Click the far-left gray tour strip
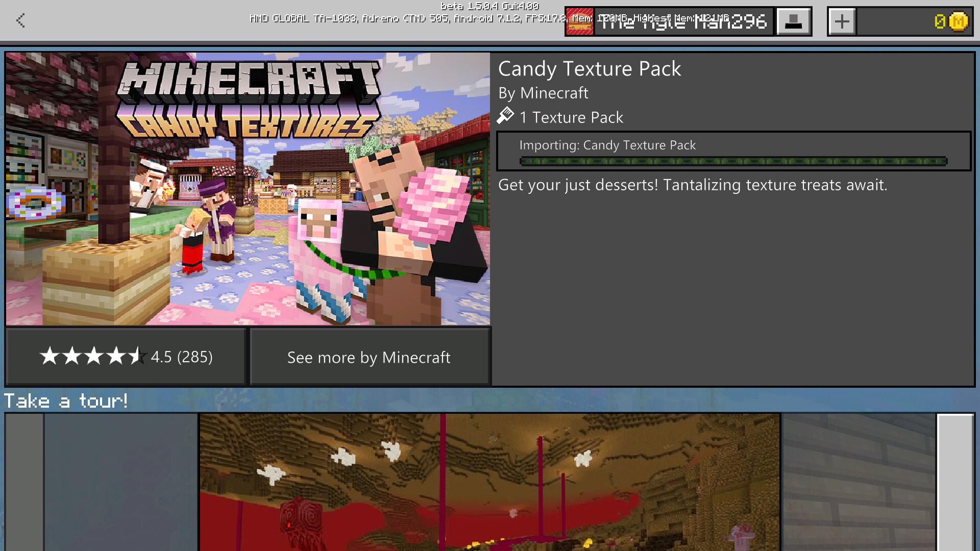Image resolution: width=980 pixels, height=551 pixels. (24, 482)
